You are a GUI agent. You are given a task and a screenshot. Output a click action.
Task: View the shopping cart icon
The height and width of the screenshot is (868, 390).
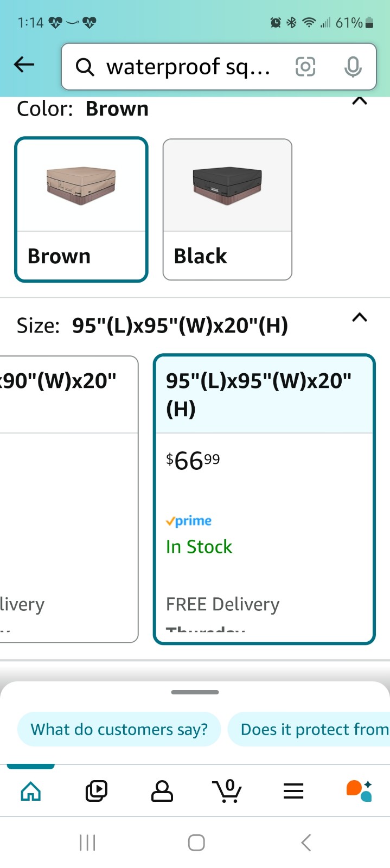(227, 791)
